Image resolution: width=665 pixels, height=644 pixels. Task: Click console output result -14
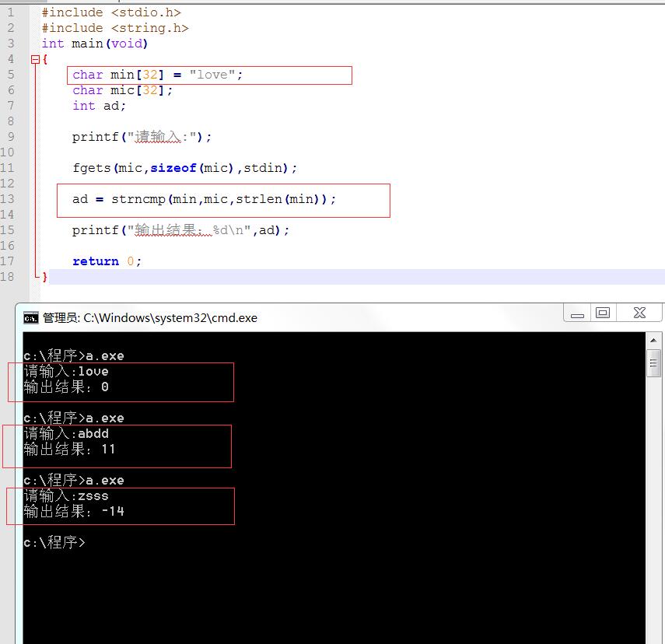(74, 511)
